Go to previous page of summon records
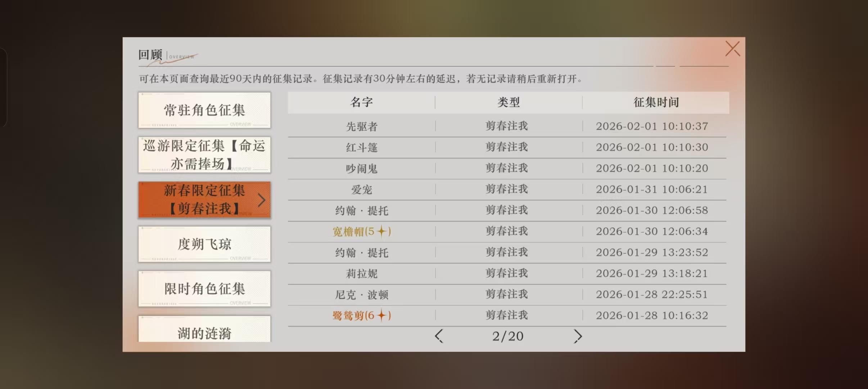The width and height of the screenshot is (868, 389). (439, 336)
